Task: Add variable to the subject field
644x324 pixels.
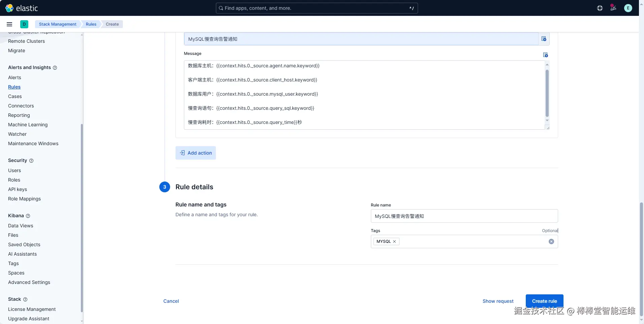Action: [544, 39]
